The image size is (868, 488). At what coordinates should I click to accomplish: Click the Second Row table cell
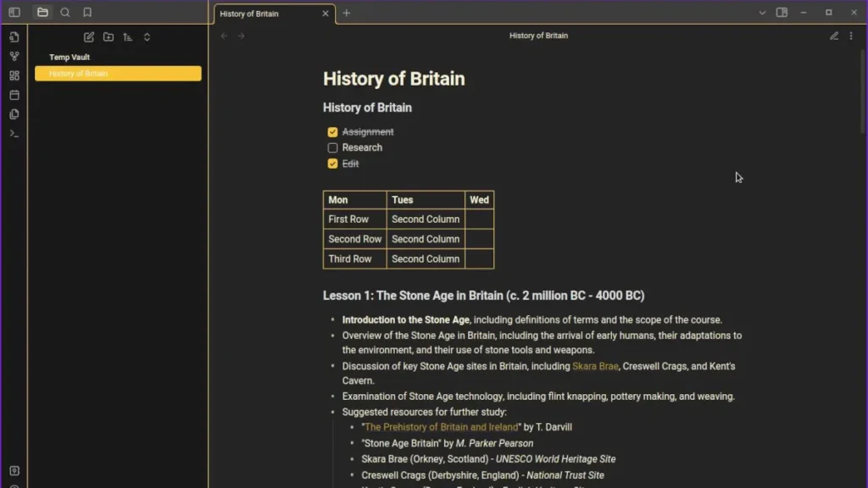(x=355, y=239)
